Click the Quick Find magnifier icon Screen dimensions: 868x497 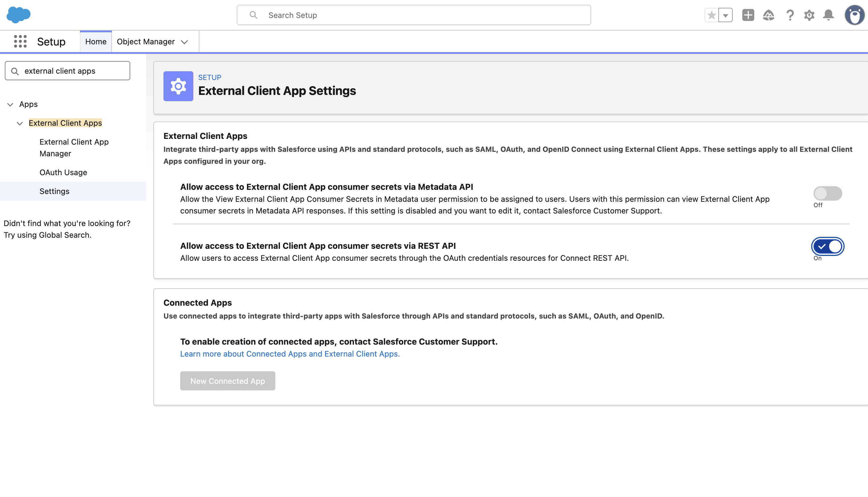coord(15,71)
